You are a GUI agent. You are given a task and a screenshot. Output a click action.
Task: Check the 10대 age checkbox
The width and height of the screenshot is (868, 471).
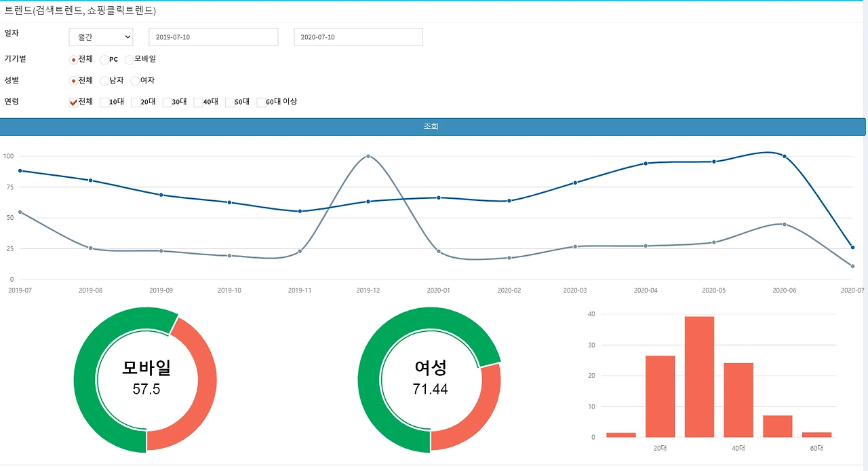[x=103, y=102]
